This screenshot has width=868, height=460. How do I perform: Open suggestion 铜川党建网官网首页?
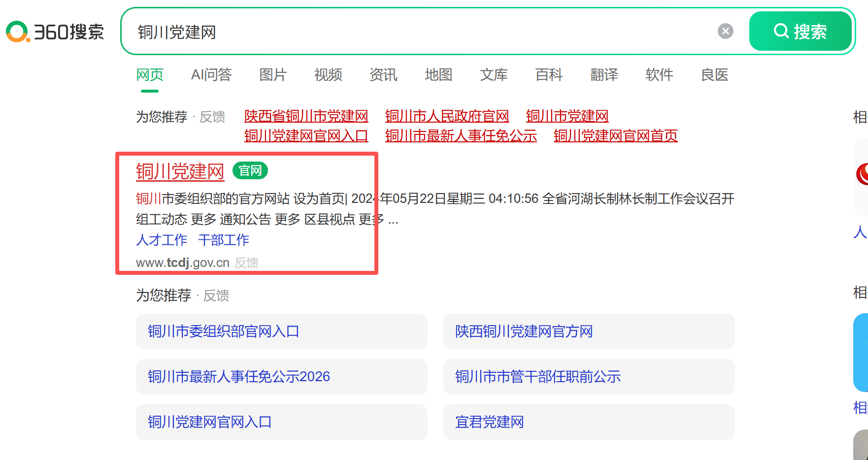click(616, 136)
